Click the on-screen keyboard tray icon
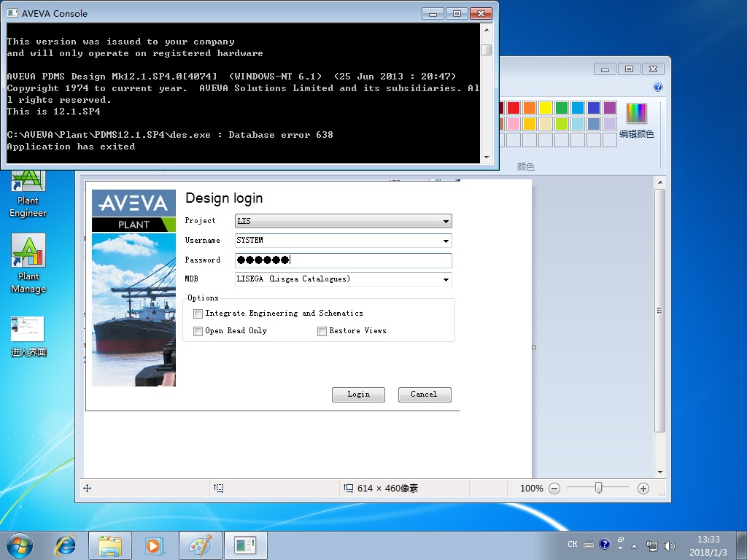This screenshot has height=560, width=747. coord(589,544)
